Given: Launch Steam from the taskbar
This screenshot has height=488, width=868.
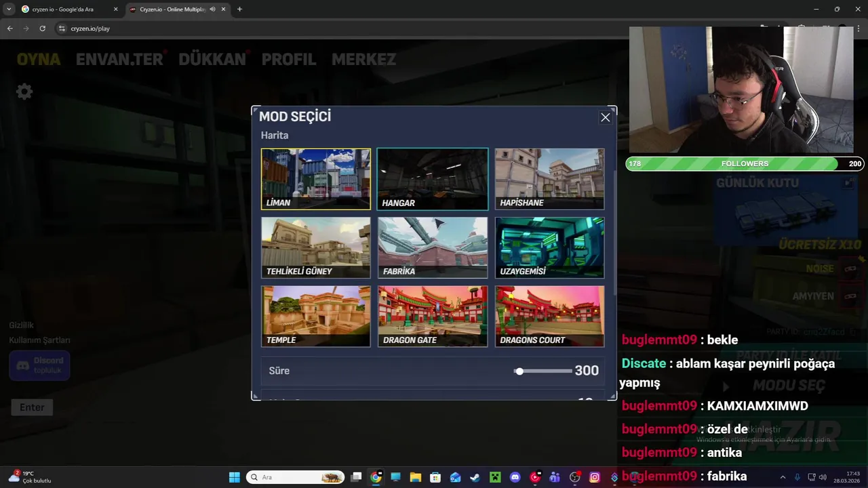Looking at the screenshot, I should [475, 477].
